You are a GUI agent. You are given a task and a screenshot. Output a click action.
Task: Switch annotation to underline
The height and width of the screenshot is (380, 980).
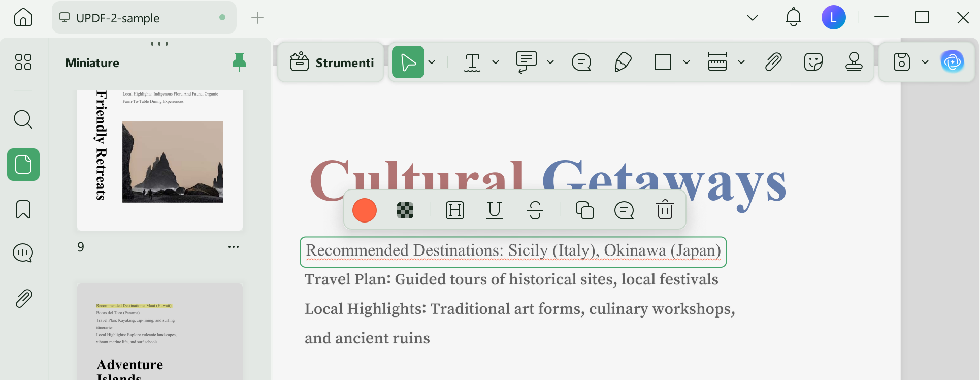[495, 210]
